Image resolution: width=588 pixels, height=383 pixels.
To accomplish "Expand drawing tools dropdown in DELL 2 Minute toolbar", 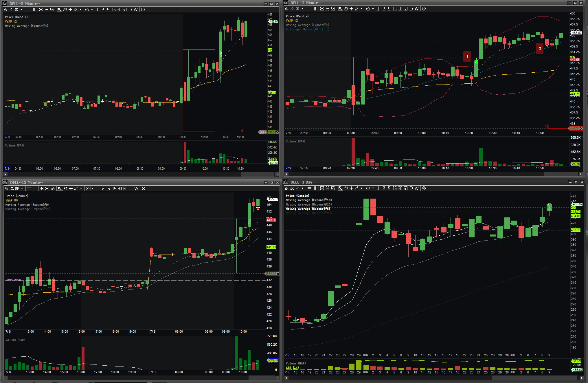I will [x=361, y=9].
